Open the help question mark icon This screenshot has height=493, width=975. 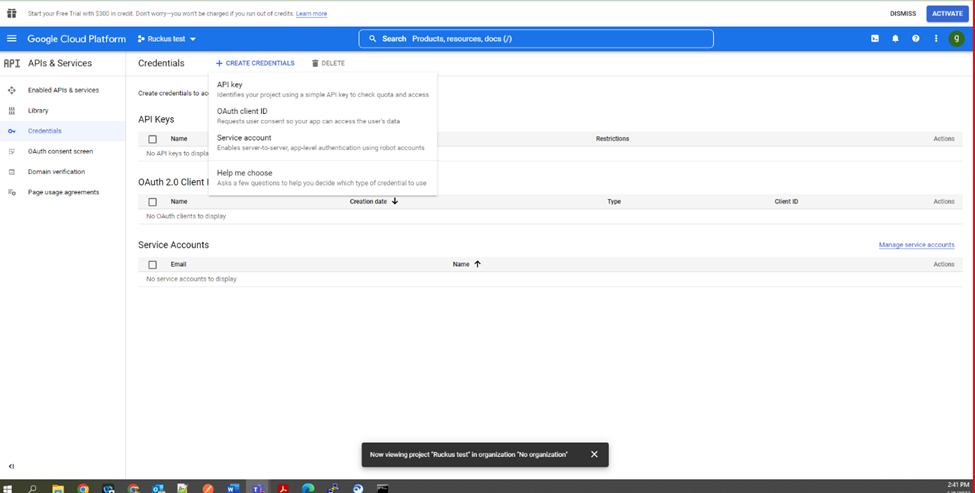[915, 39]
